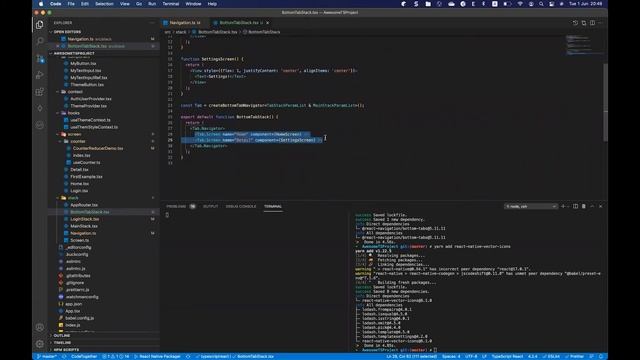Click the code minimap
Image resolution: width=640 pixels, height=360 pixels.
pos(584,45)
